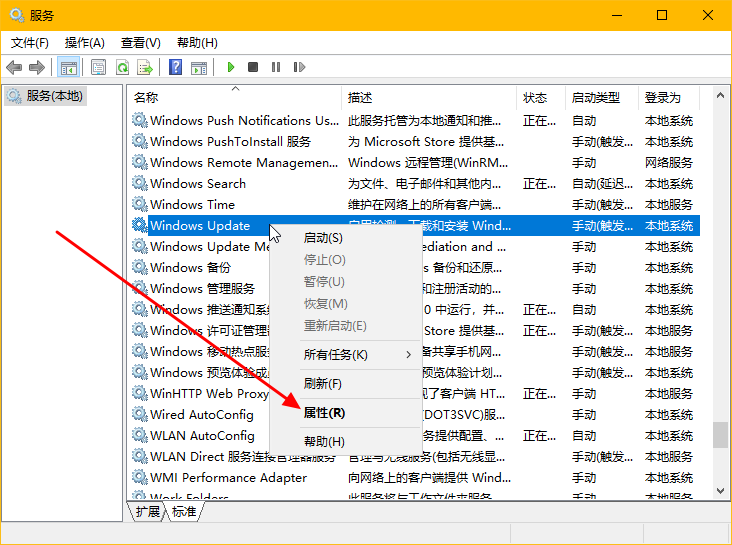Sort by the 启动类型 column header
The image size is (732, 545).
pos(602,98)
